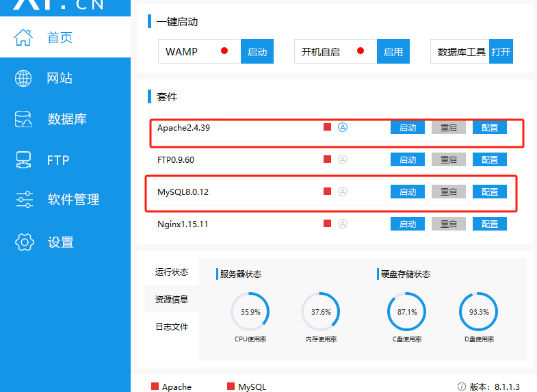Start Apache2.4.39 using its 启动 button
This screenshot has height=392, width=537.
click(x=408, y=128)
